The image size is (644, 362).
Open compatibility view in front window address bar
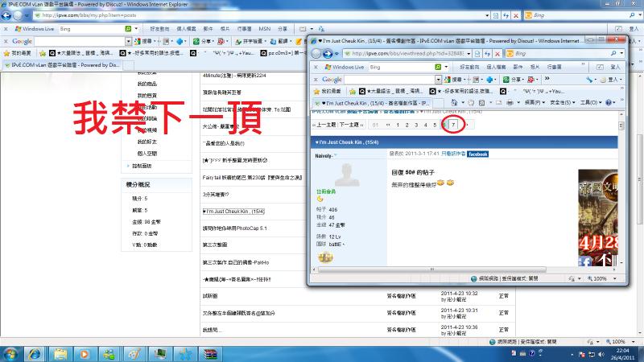[477, 54]
